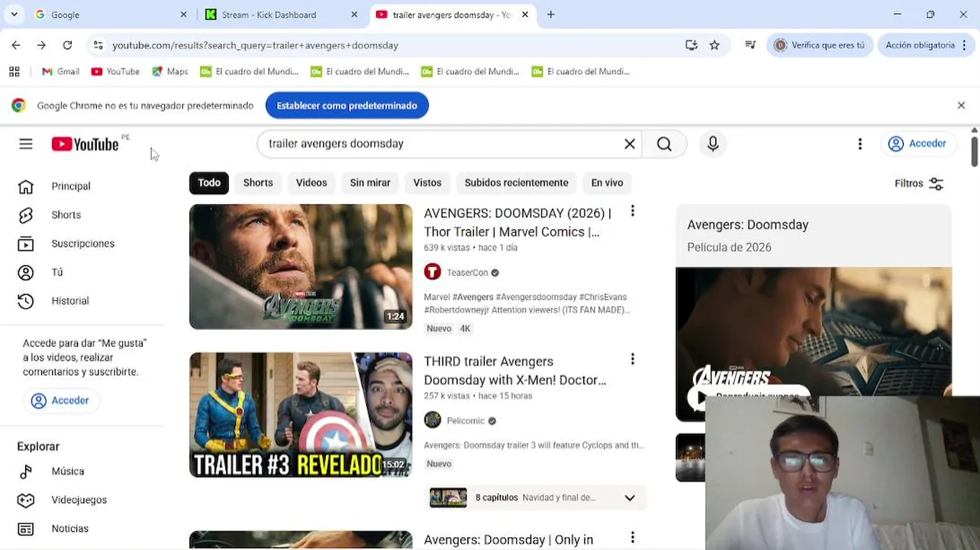
Task: Open Noticias in Explorar section
Action: pos(70,529)
